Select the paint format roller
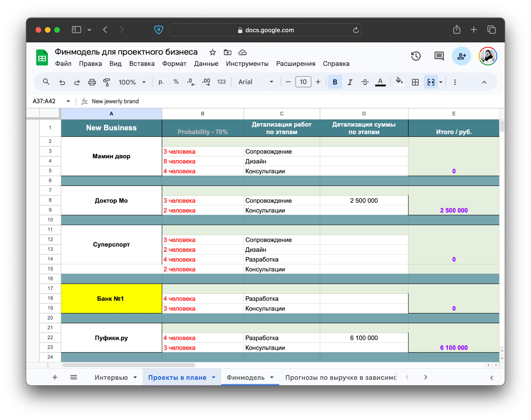The height and width of the screenshot is (420, 531). point(107,82)
